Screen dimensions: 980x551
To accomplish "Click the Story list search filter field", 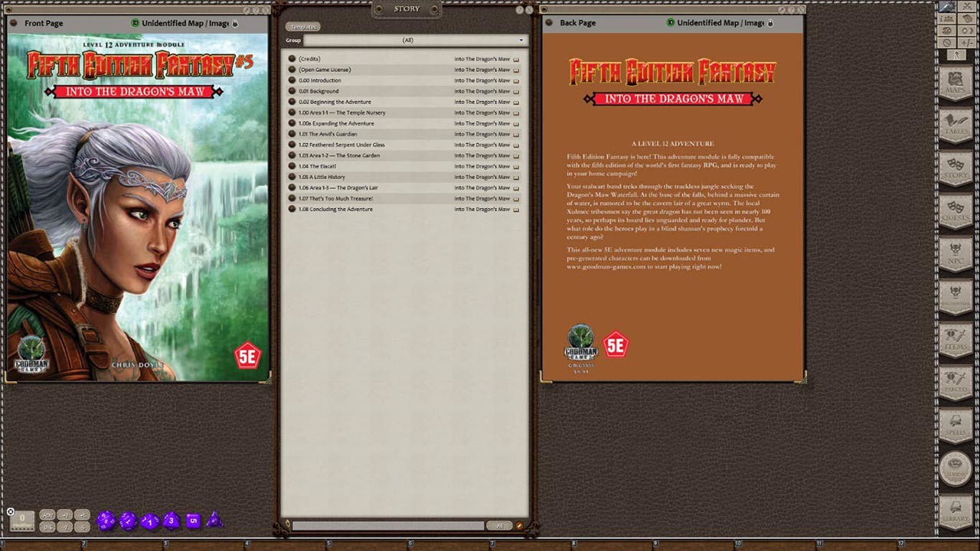I will 388,526.
